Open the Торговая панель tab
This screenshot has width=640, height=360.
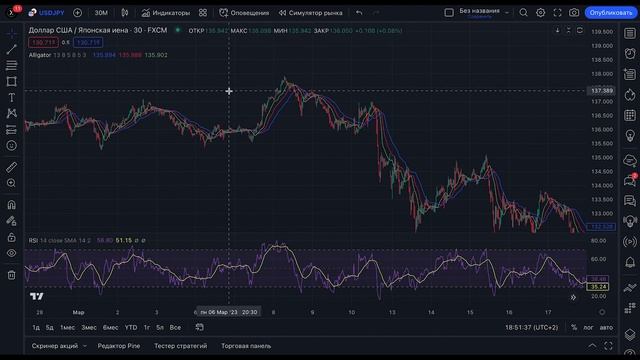pos(246,346)
